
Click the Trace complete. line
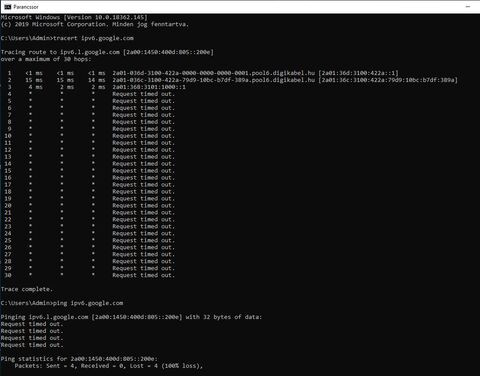click(x=27, y=289)
